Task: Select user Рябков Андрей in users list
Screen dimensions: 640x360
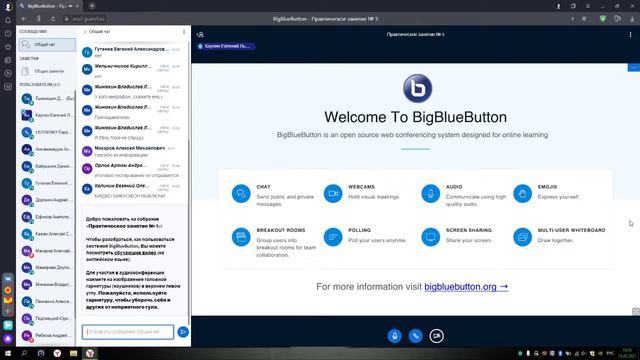Action: [47, 335]
